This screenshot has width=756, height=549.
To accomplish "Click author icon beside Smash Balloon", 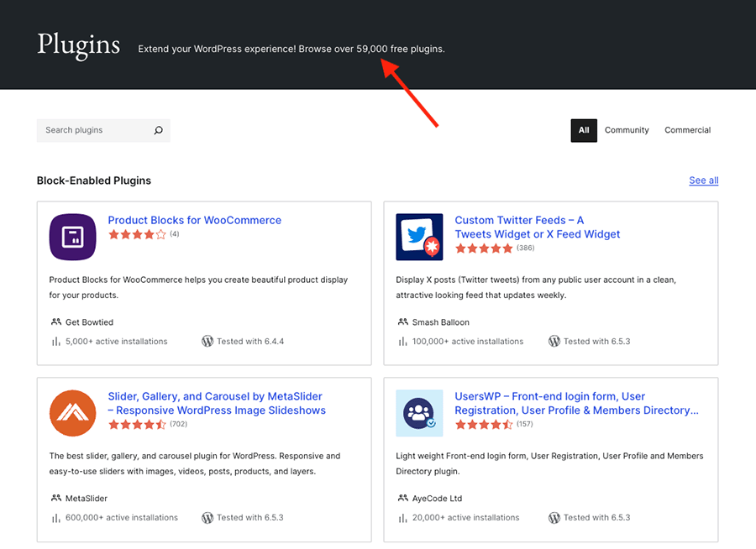I will tap(402, 322).
